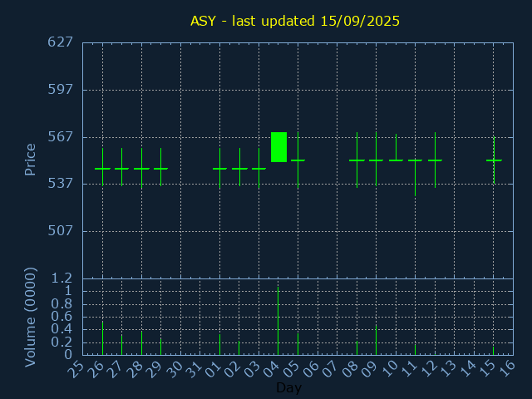This screenshot has height=399, width=532.
Task: Click the day label "10" on the x-axis
Action: [389, 369]
